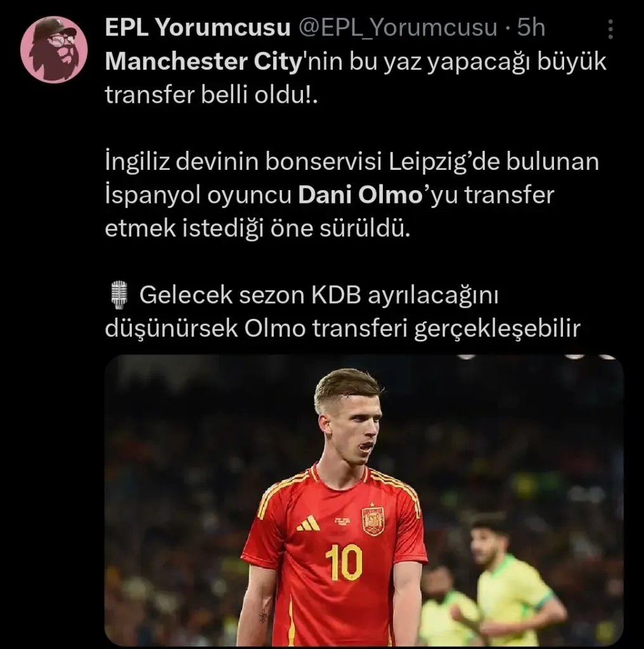This screenshot has width=644, height=649.
Task: Click the 'transfer belli oldu!.' line
Action: (x=212, y=95)
